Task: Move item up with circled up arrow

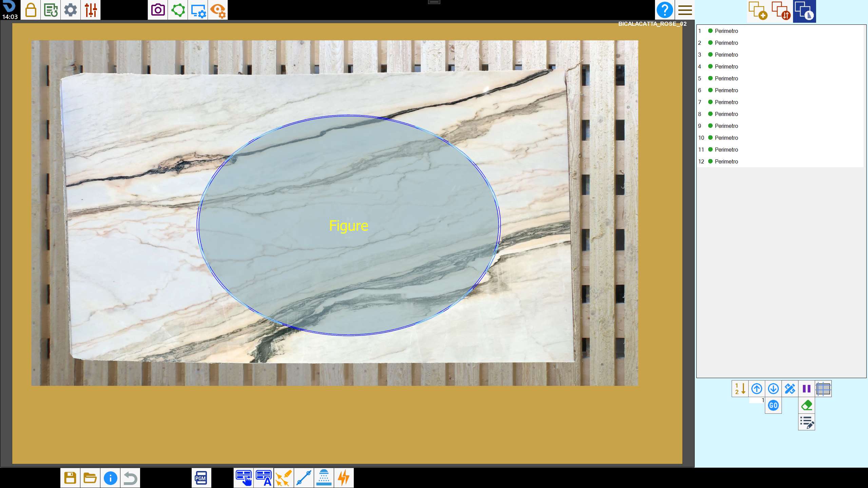Action: [756, 389]
